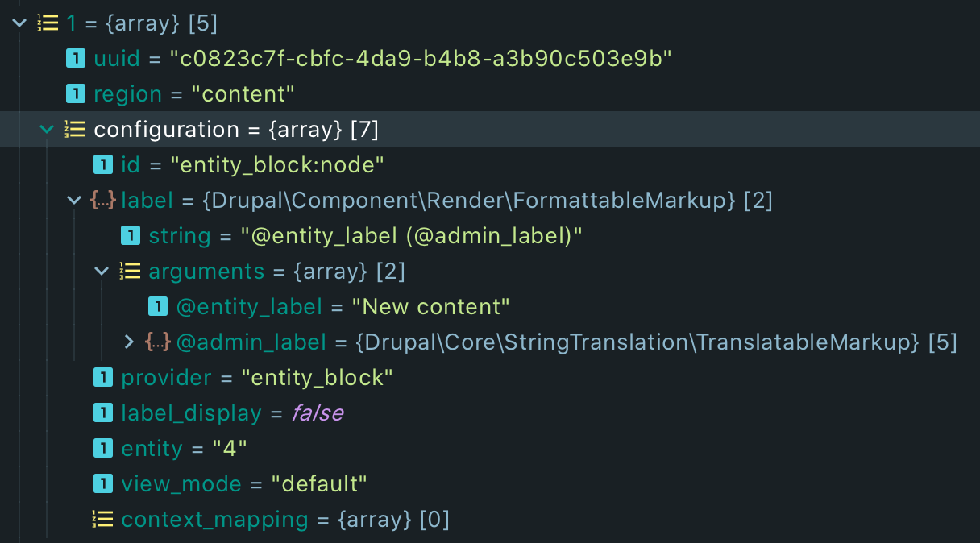Click the array icon beside arguments
The height and width of the screenshot is (543, 980).
pyautogui.click(x=130, y=271)
